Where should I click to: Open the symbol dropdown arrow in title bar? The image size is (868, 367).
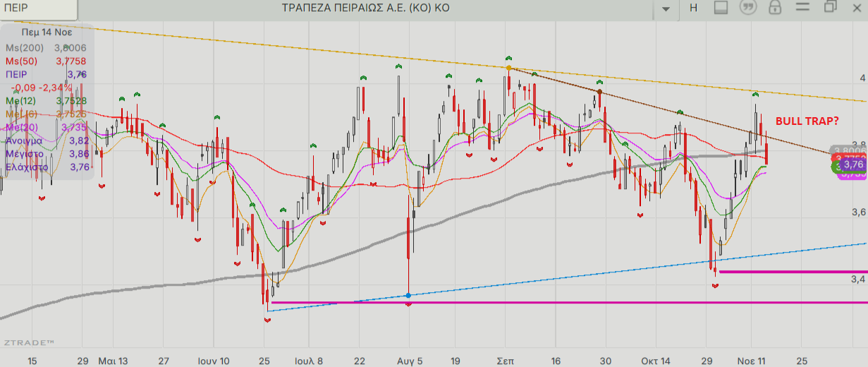tap(666, 8)
